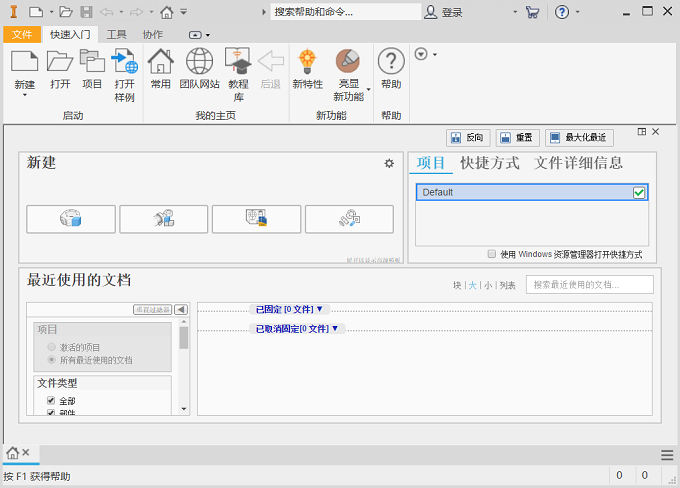
Task: Toggle 使用 Windows 资源管理器打开快捷方式 checkbox
Action: 491,254
